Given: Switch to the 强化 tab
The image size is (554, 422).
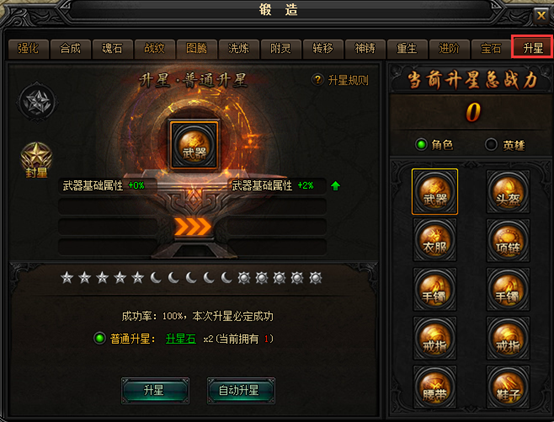Looking at the screenshot, I should 28,48.
